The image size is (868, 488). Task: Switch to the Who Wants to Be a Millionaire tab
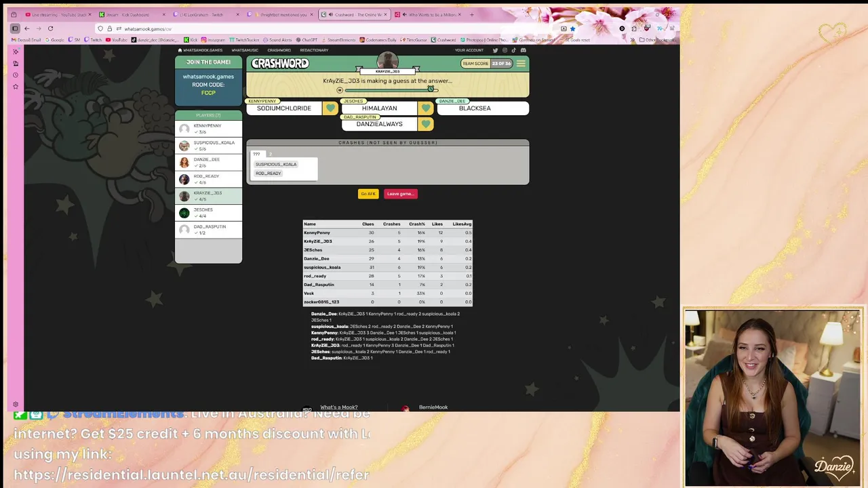[x=428, y=14]
